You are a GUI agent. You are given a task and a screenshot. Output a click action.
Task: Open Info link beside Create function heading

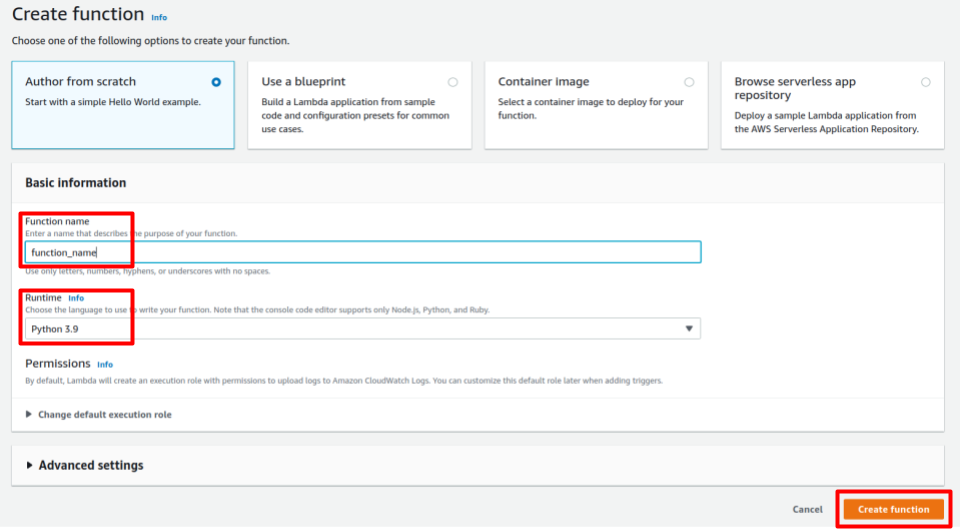click(159, 18)
